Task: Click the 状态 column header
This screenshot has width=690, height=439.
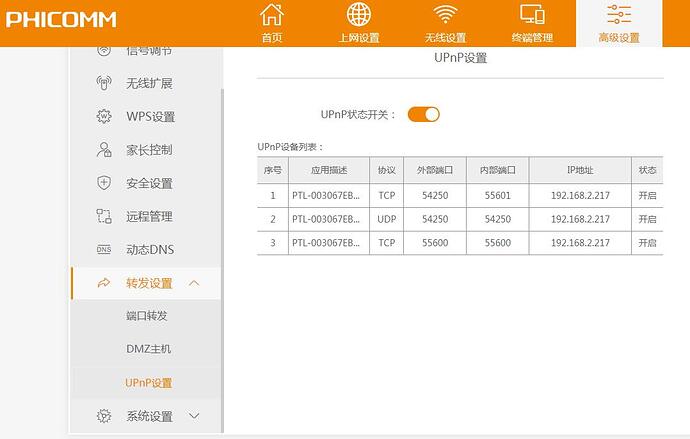Action: (x=647, y=170)
